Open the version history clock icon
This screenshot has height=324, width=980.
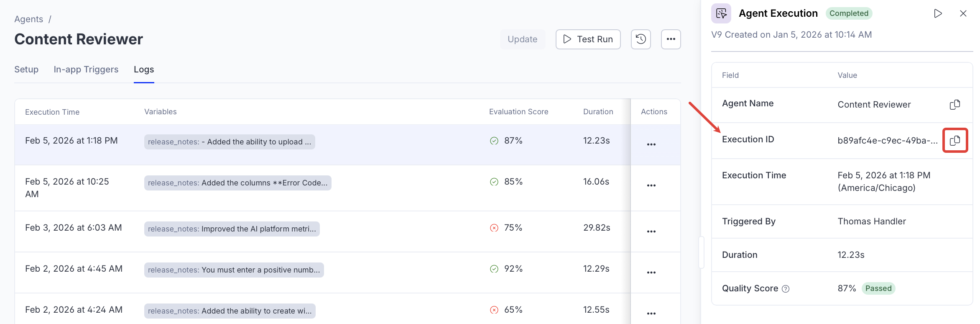tap(641, 39)
